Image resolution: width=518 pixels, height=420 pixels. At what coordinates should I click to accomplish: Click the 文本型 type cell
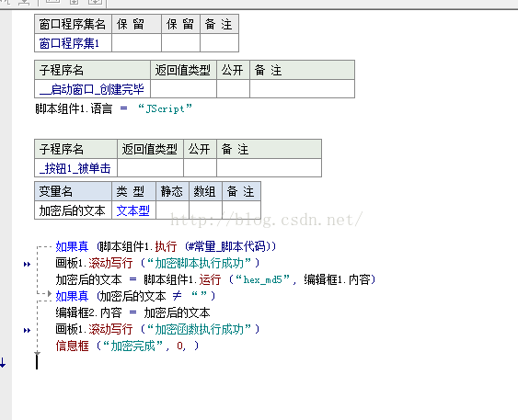point(133,210)
